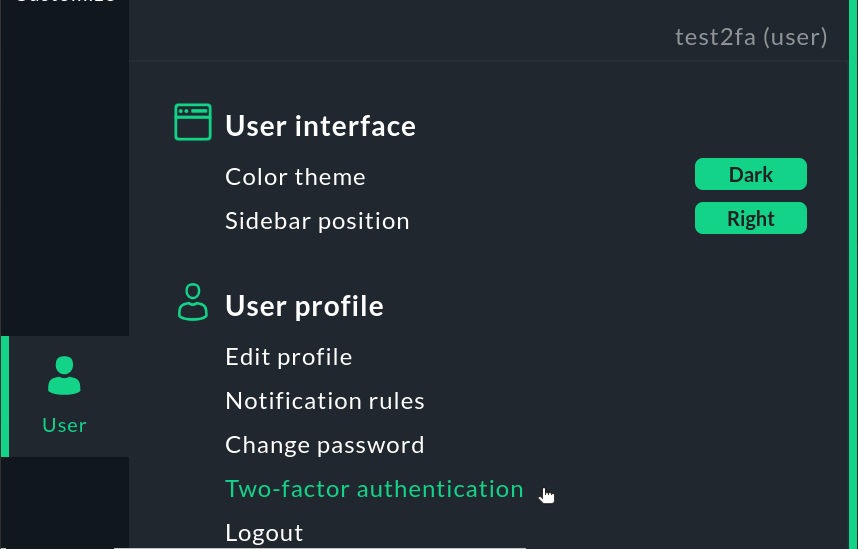This screenshot has height=549, width=858.
Task: Click the User profile heading
Action: click(x=304, y=306)
